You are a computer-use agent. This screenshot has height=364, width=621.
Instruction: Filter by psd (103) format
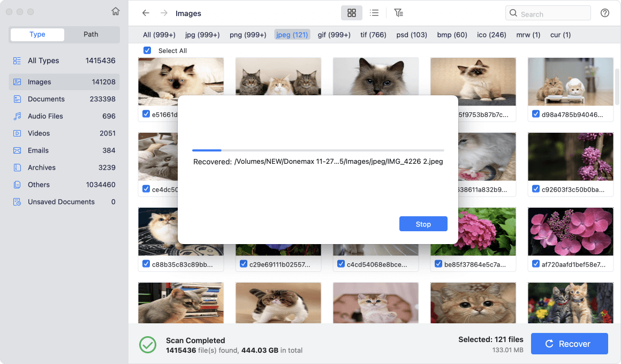point(411,35)
